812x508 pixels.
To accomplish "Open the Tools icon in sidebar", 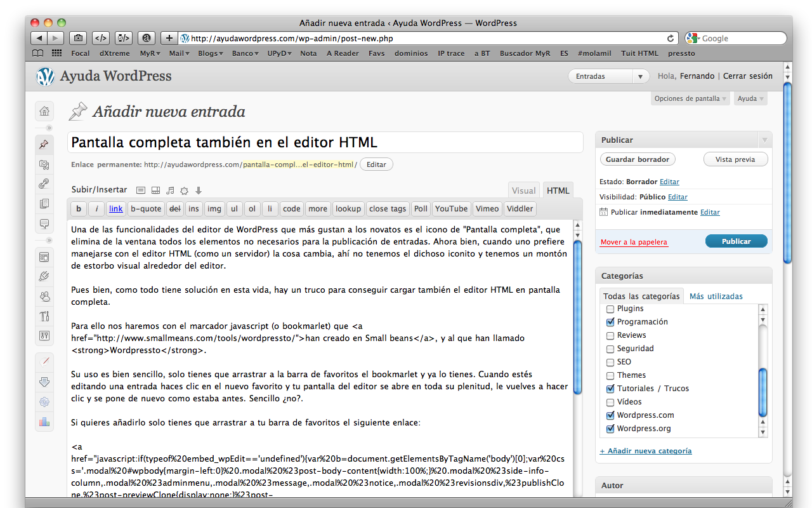I will point(44,316).
